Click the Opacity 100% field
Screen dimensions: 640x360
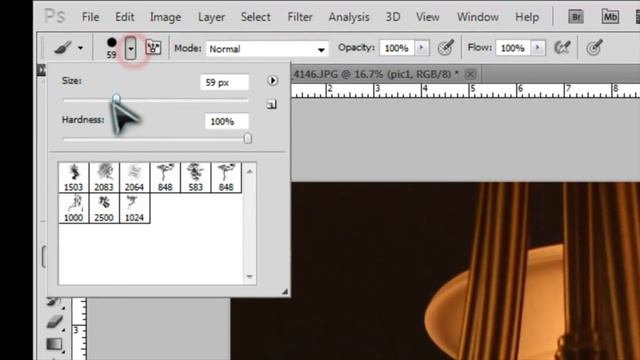tap(396, 48)
